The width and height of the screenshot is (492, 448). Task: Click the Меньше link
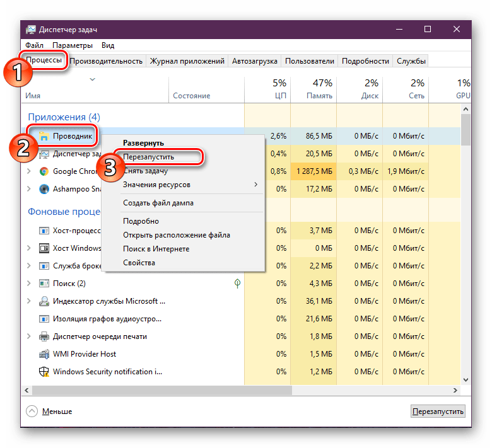57,411
